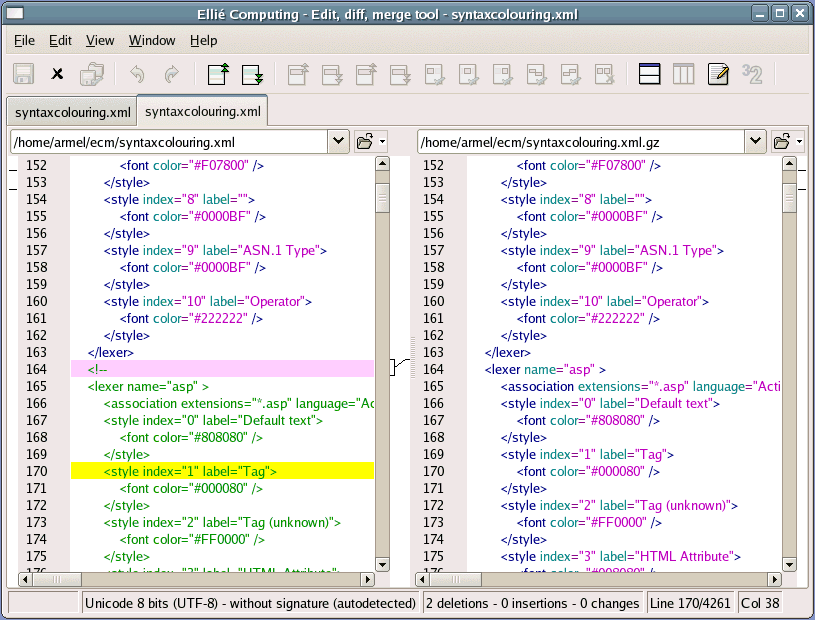The height and width of the screenshot is (620, 815).
Task: Jump to next difference with down-arrow icon
Action: pos(252,74)
